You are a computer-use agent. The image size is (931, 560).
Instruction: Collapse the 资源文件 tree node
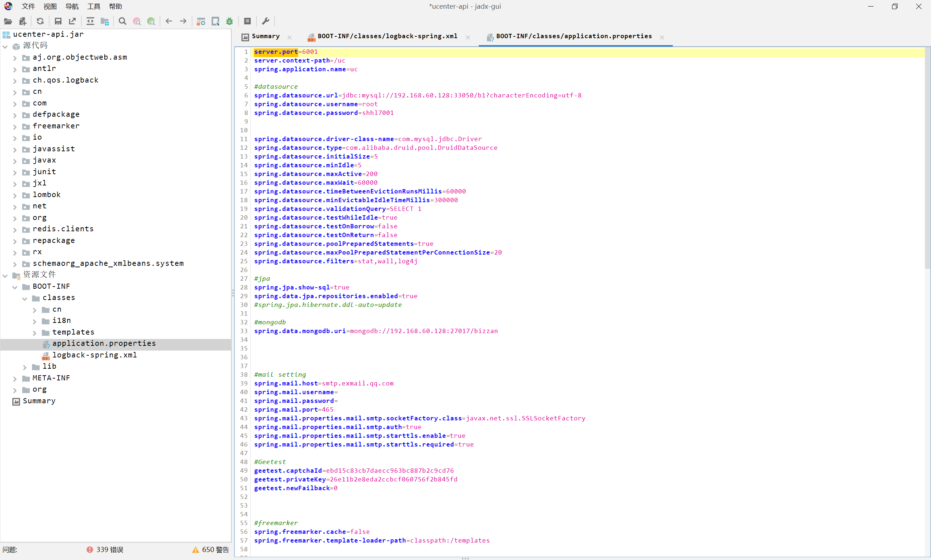(5, 276)
